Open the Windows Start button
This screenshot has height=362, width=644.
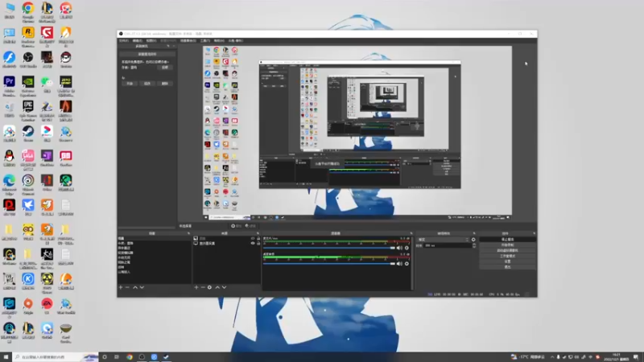click(6, 357)
